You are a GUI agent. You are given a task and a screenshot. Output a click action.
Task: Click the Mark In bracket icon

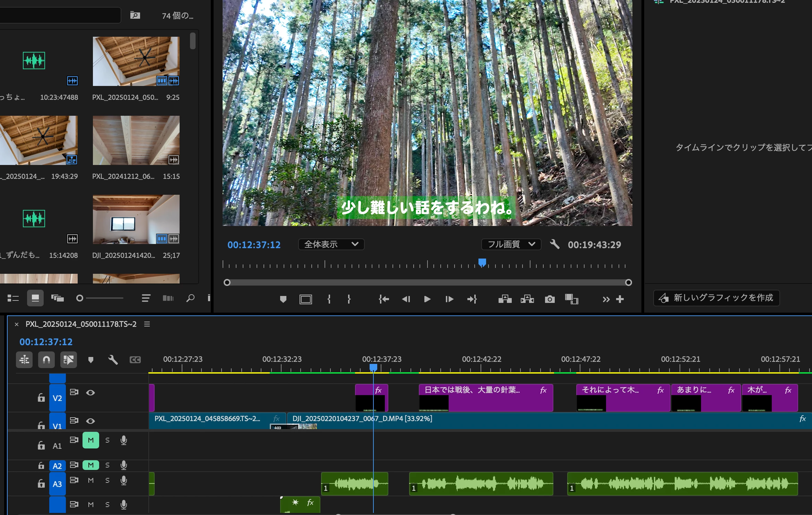[329, 299]
